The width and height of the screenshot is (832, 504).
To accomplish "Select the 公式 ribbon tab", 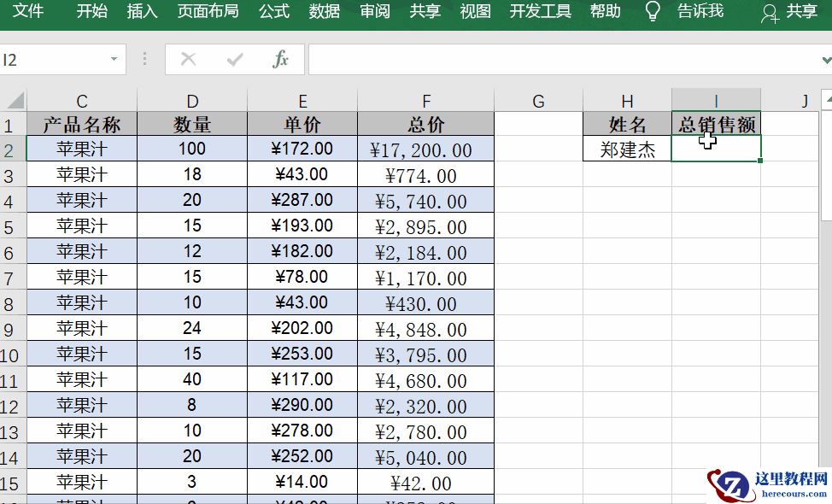I will click(273, 13).
